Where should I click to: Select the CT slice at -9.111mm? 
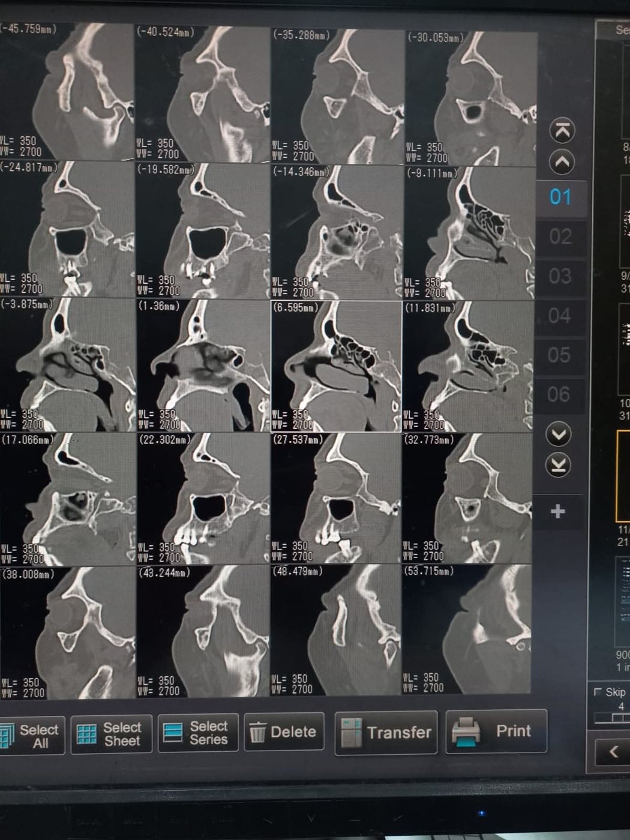point(469,232)
